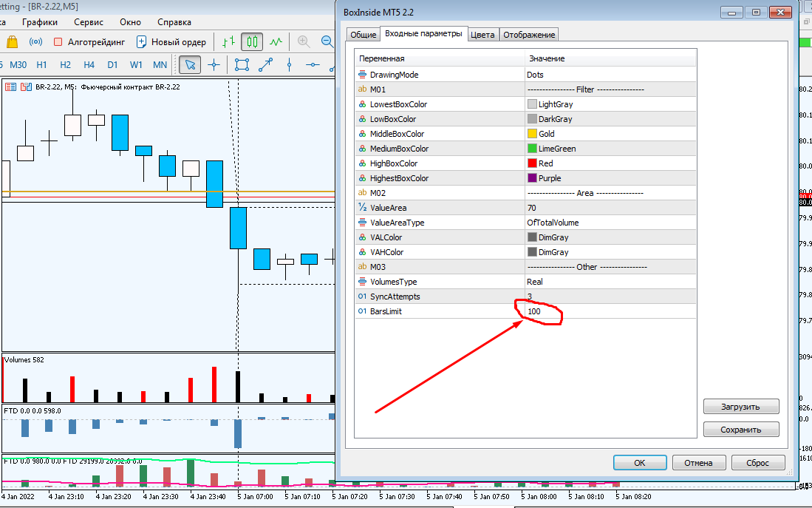Click chart depth of market icon
Screen dimensions: 812x508
tap(26, 87)
